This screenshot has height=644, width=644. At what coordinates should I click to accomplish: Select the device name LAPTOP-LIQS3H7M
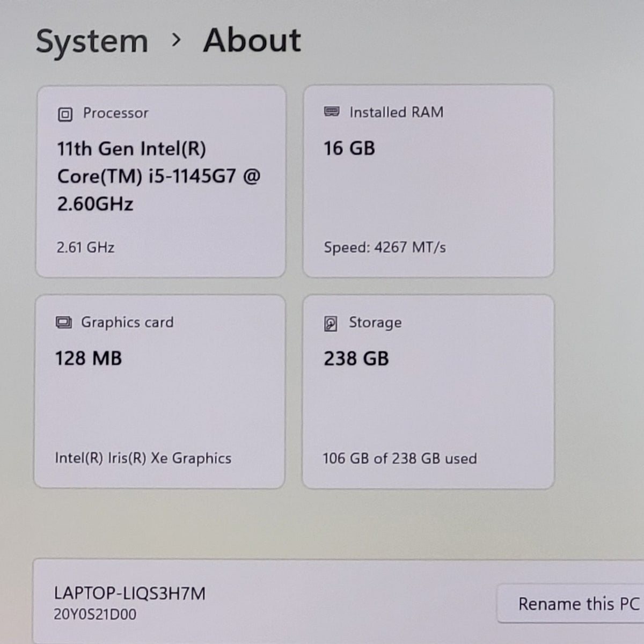(x=130, y=594)
